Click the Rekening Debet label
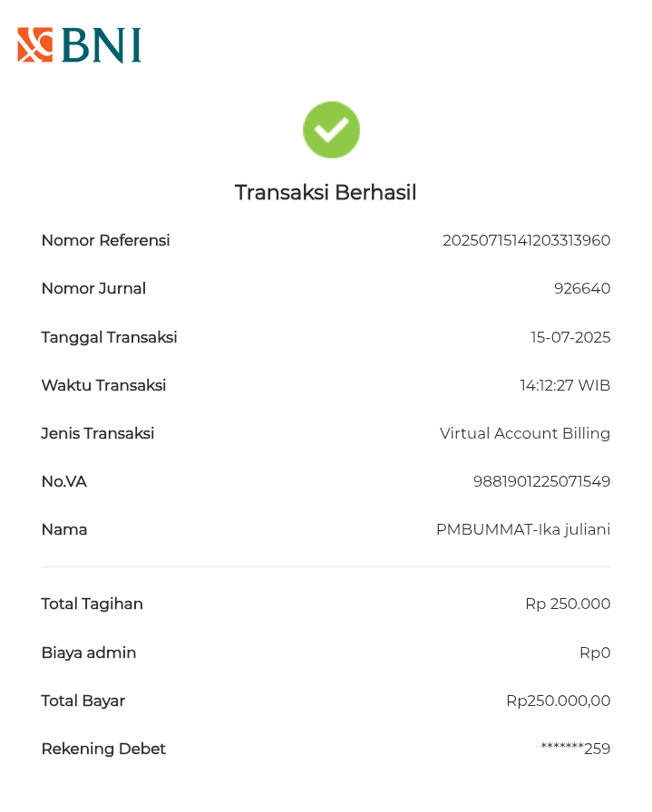Image resolution: width=652 pixels, height=812 pixels. click(103, 749)
